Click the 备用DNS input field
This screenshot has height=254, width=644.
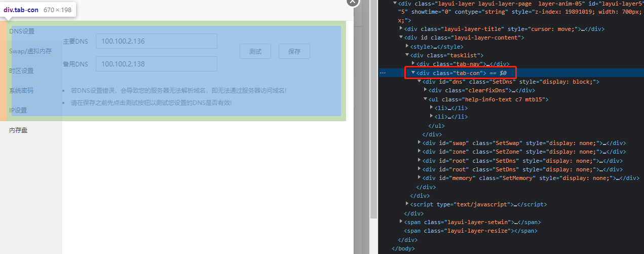point(157,64)
